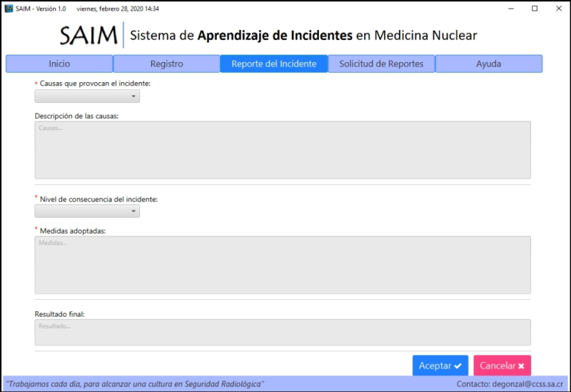This screenshot has height=392, width=571.
Task: Close the SAIM window
Action: coord(558,9)
